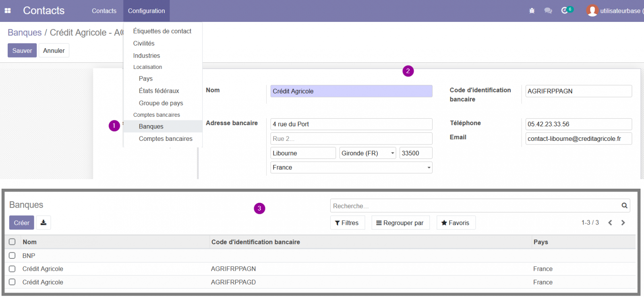The image size is (644, 297).
Task: Go to previous page arrow
Action: coord(610,223)
